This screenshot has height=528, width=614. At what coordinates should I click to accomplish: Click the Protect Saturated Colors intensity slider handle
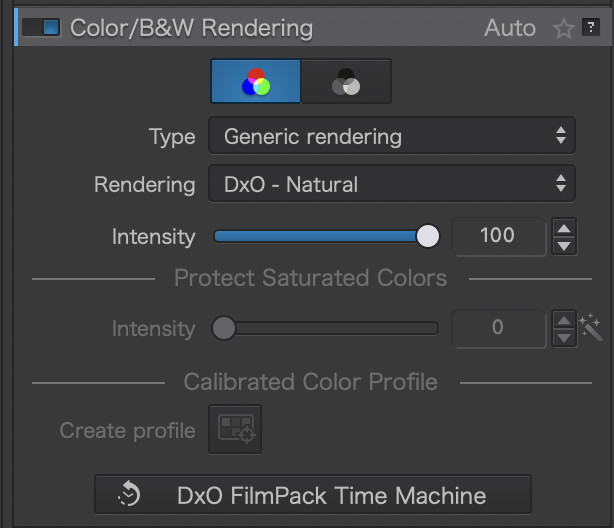(x=224, y=328)
